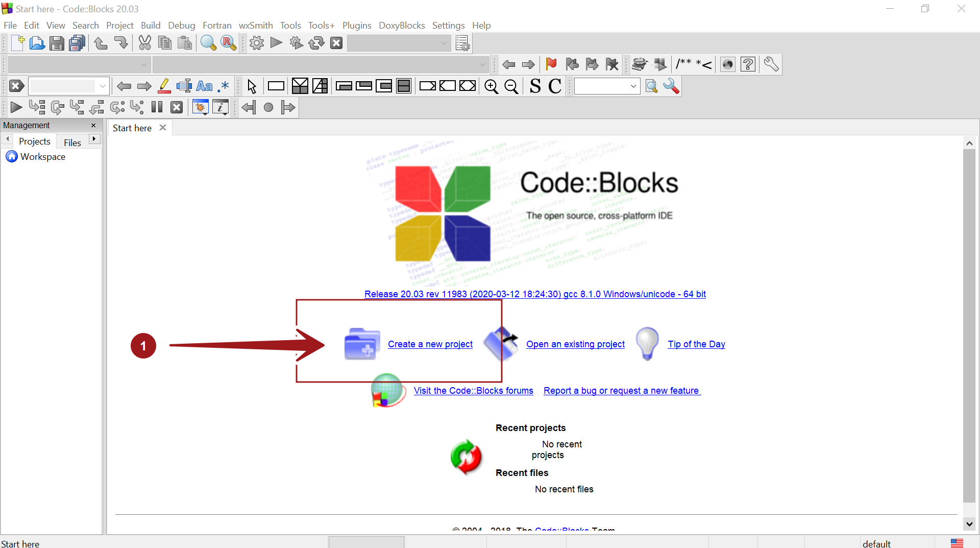Screen dimensions: 980x548
Task: Close the Start here tab
Action: pos(163,128)
